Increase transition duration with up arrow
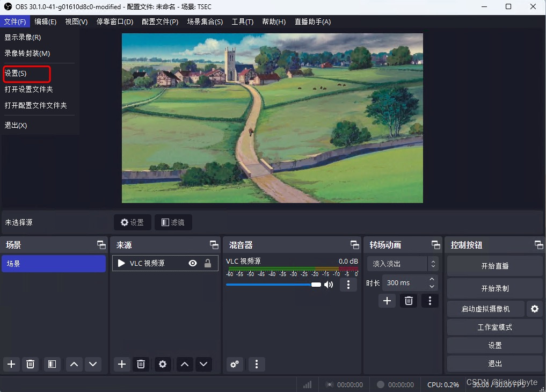 coord(432,279)
